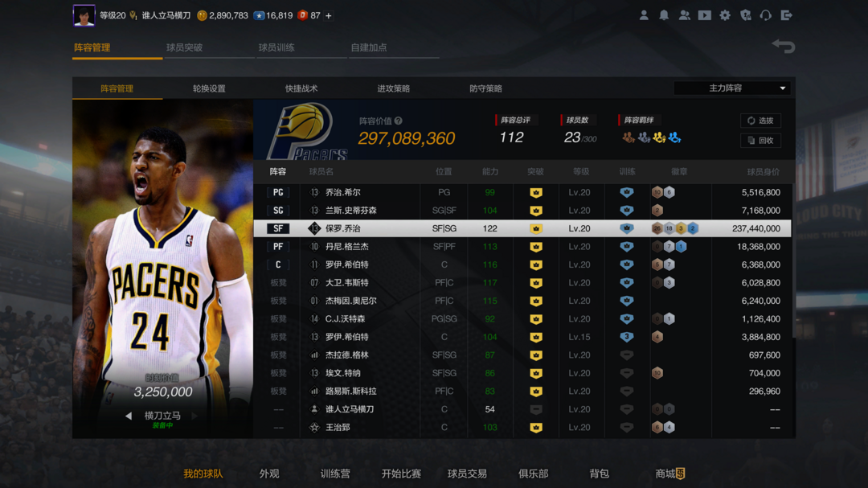This screenshot has height=488, width=868.
Task: Click the logout exit icon
Action: point(787,15)
